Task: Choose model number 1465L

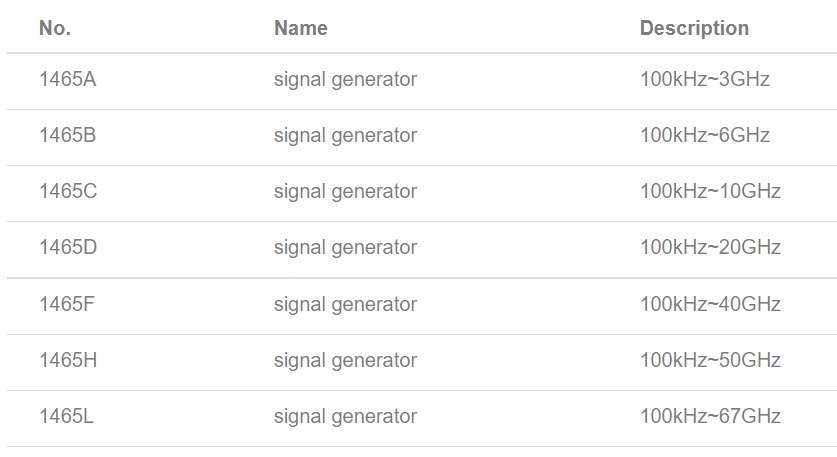Action: coord(67,416)
